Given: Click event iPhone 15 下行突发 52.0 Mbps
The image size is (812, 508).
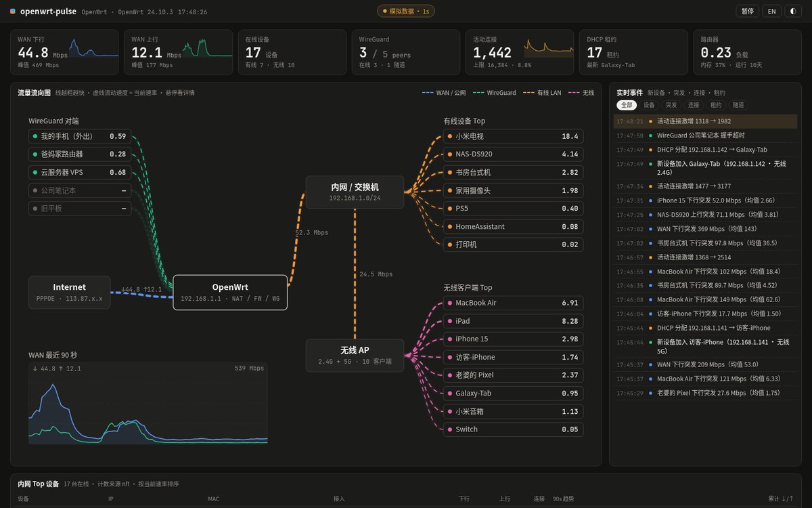Looking at the screenshot, I should coord(705,200).
